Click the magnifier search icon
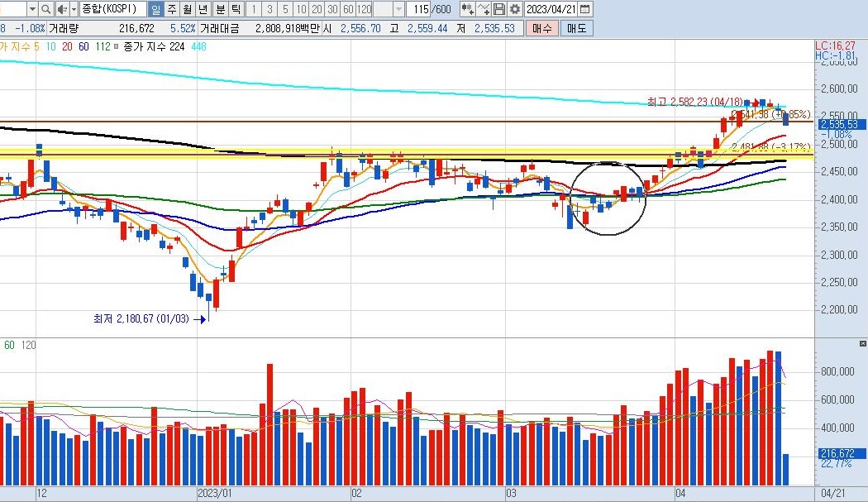Viewport: 868px width, 502px height. pyautogui.click(x=46, y=9)
